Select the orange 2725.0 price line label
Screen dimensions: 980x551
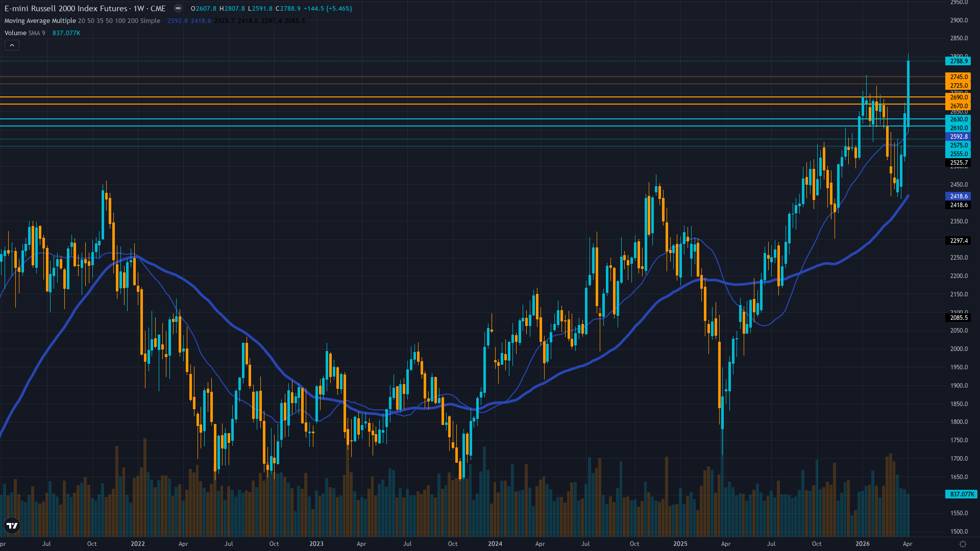[958, 86]
